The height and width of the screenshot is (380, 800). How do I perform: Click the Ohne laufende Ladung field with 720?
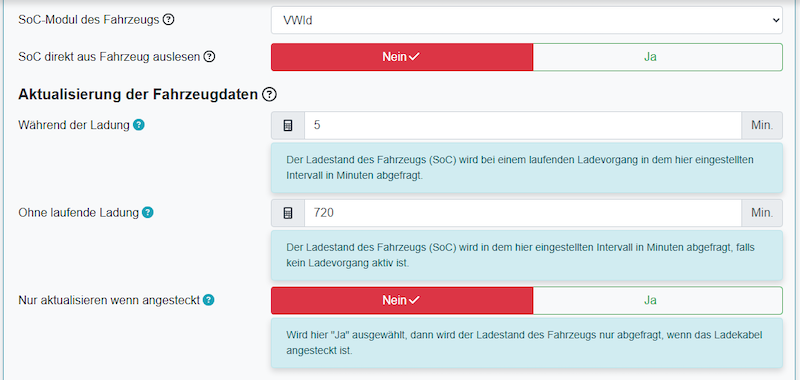click(x=523, y=213)
